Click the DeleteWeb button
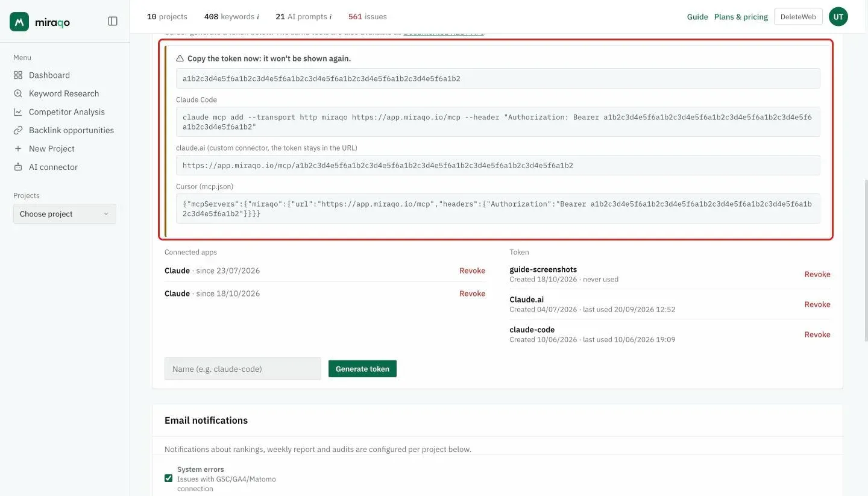Image resolution: width=868 pixels, height=496 pixels. coord(798,17)
